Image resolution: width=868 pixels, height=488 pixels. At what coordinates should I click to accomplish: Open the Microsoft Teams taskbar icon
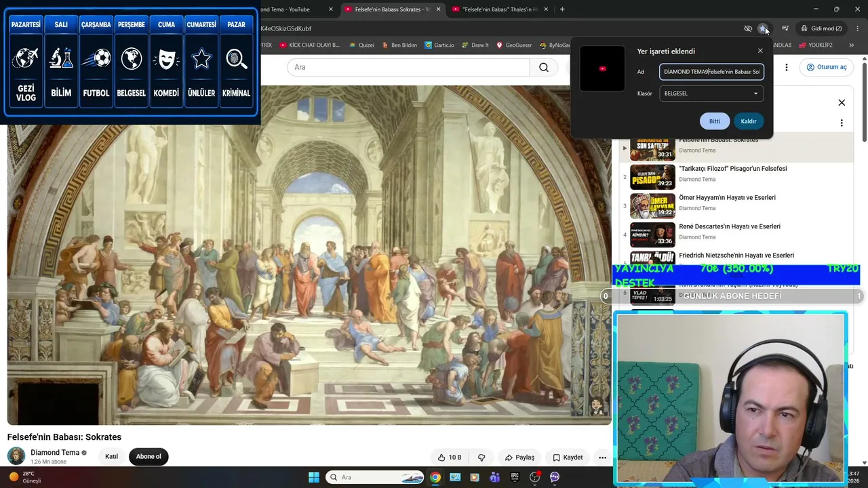pyautogui.click(x=494, y=477)
